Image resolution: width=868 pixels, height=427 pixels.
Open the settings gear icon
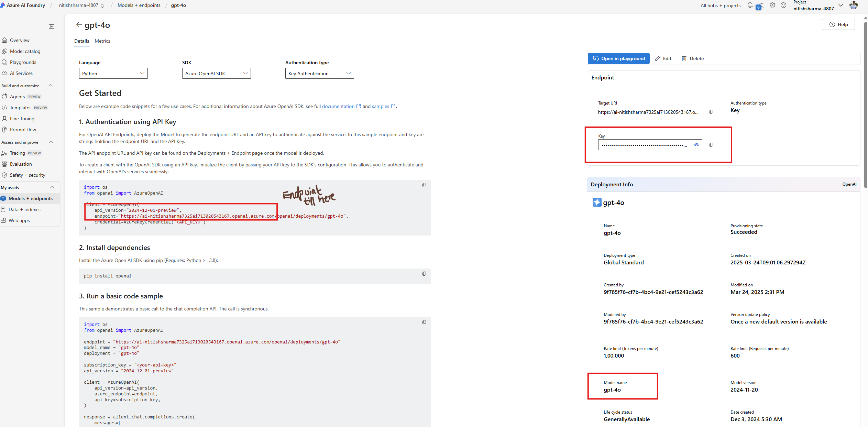coord(772,5)
